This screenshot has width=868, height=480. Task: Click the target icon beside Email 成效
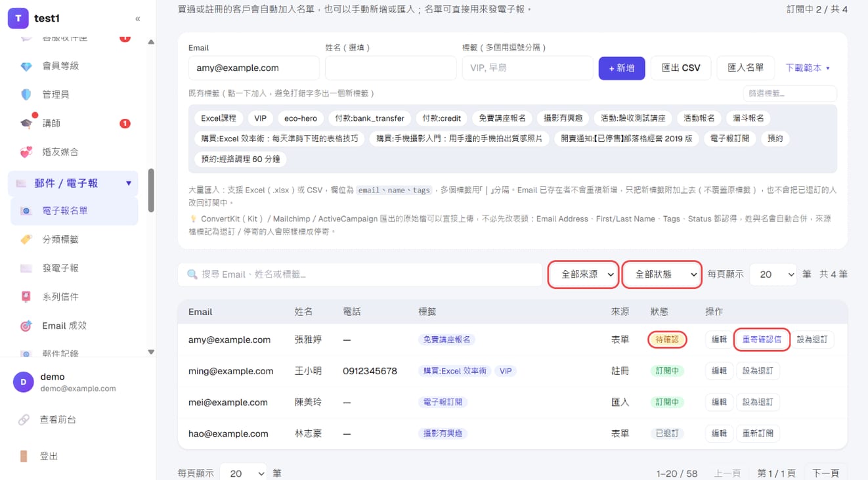click(26, 326)
